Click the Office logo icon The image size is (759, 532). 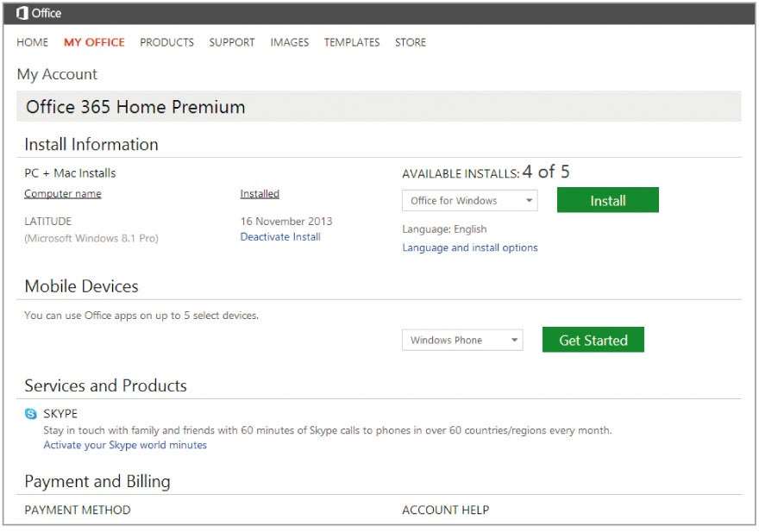[22, 13]
